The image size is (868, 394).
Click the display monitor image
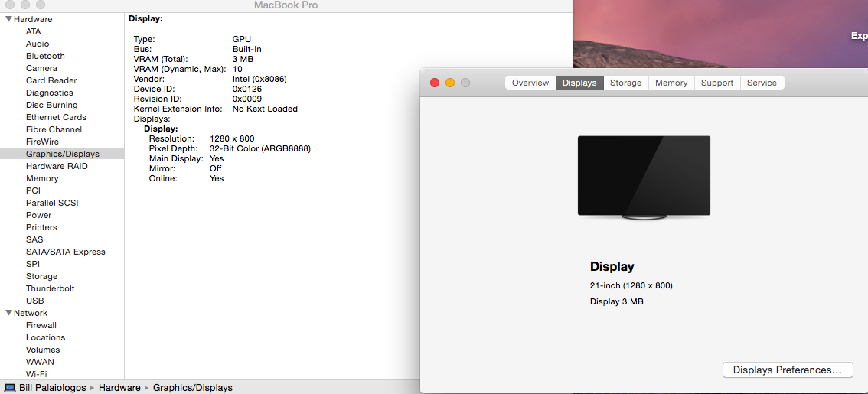click(x=644, y=177)
